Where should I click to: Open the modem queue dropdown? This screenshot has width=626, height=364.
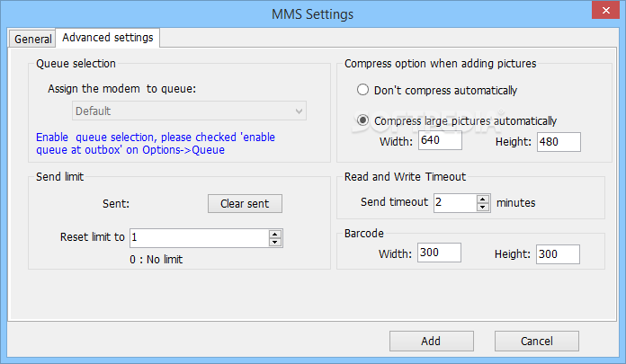[x=189, y=111]
